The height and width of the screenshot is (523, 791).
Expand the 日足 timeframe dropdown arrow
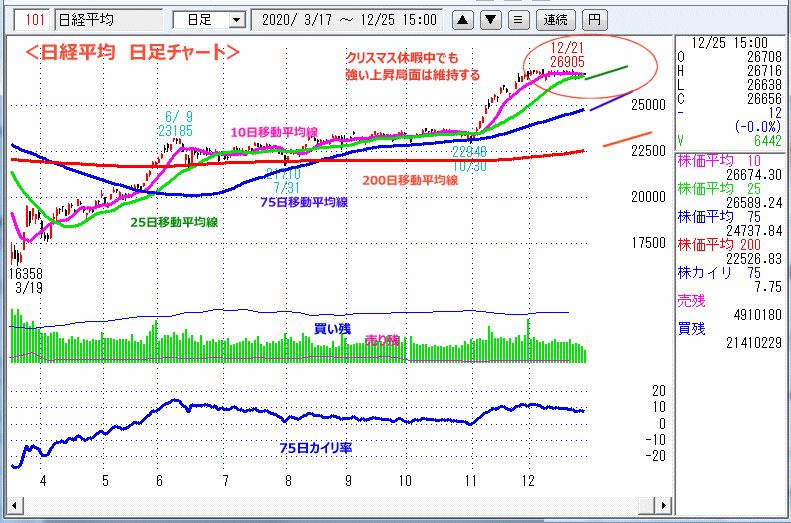point(236,20)
